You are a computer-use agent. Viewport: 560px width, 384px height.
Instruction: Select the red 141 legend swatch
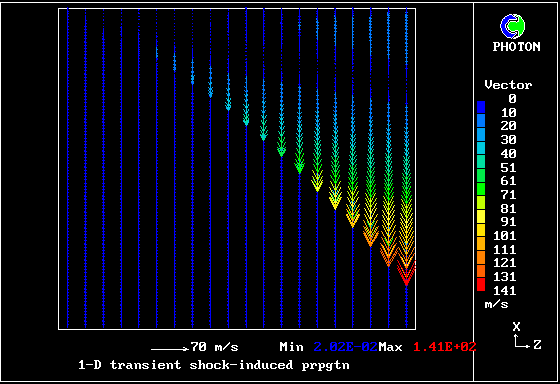click(x=481, y=285)
